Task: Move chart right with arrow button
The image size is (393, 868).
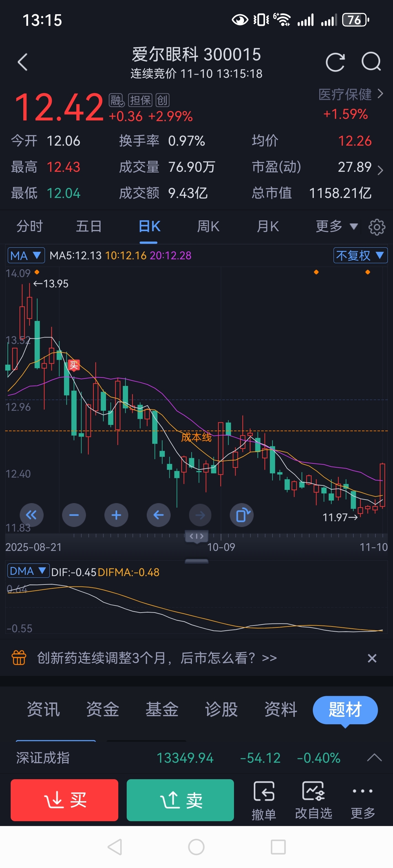Action: pyautogui.click(x=200, y=515)
